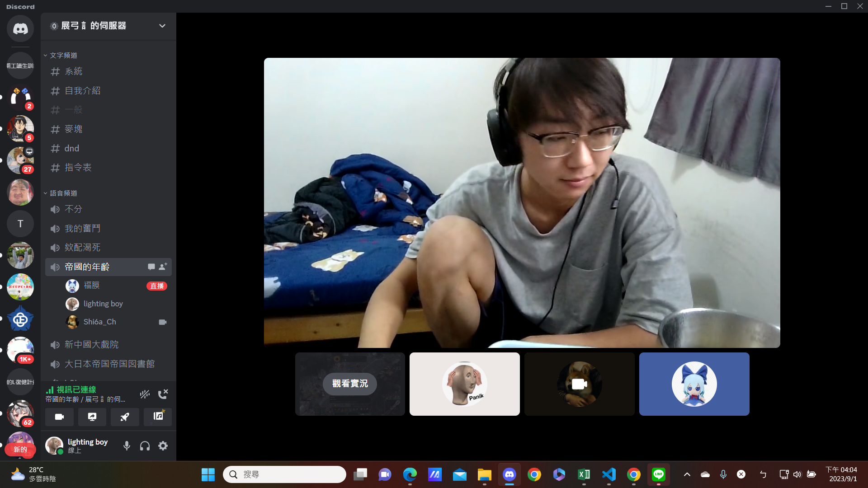Open the server name dropdown menu

pyautogui.click(x=162, y=26)
